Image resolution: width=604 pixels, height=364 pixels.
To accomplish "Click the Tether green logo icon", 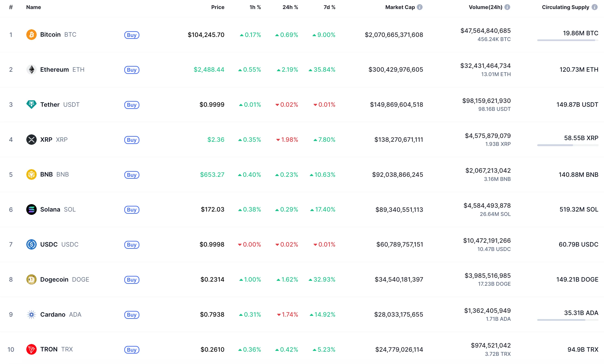I will coord(31,105).
